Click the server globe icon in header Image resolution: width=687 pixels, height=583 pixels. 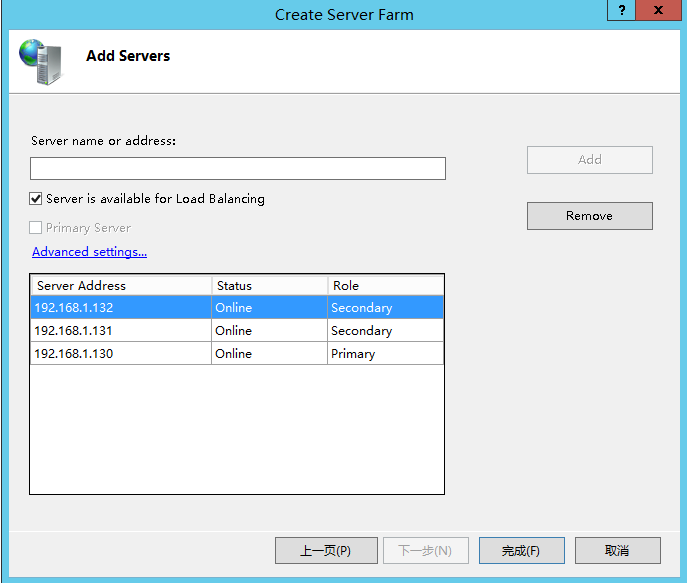(x=41, y=62)
